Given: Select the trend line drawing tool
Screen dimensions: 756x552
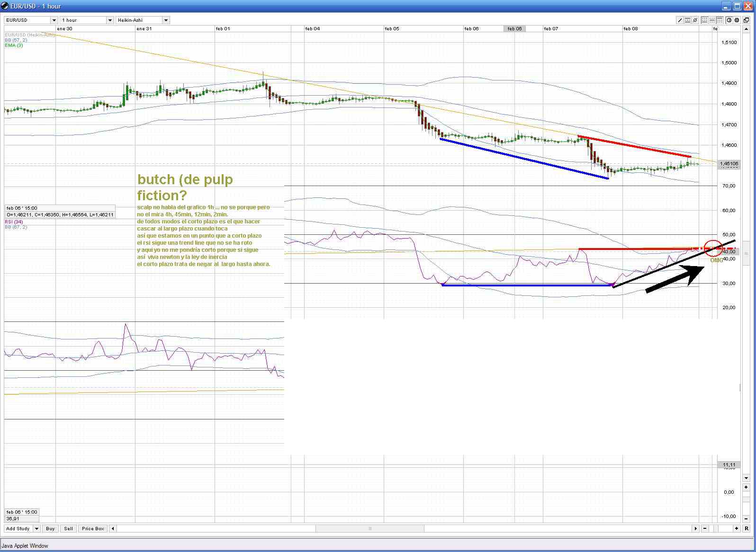Looking at the screenshot, I should (x=680, y=20).
